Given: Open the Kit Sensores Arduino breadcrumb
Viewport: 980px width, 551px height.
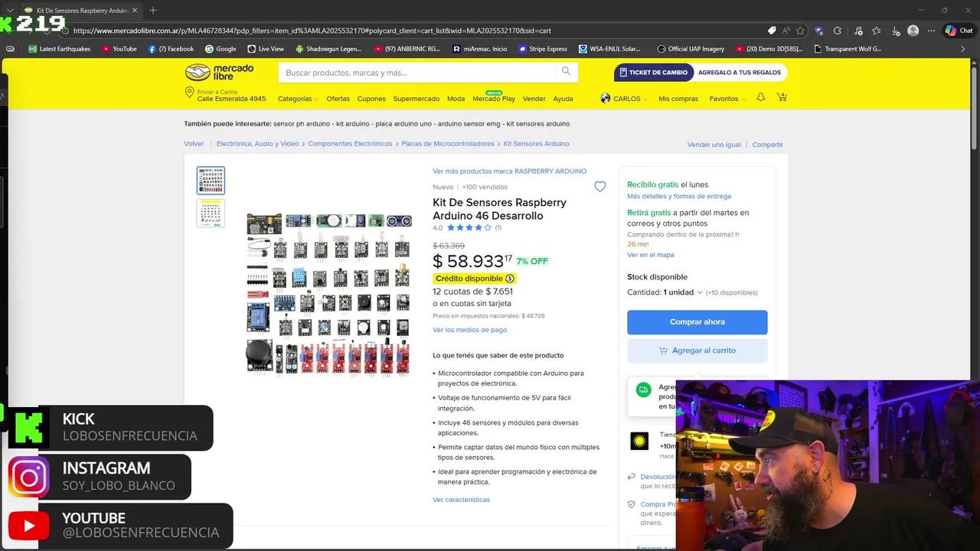Looking at the screenshot, I should coord(536,144).
